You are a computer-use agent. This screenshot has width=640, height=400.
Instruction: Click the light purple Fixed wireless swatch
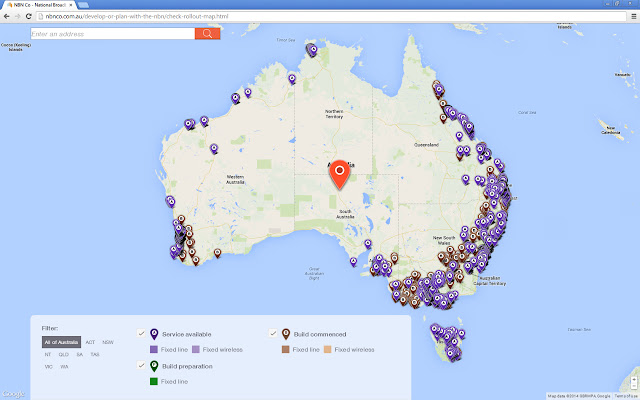click(x=196, y=349)
